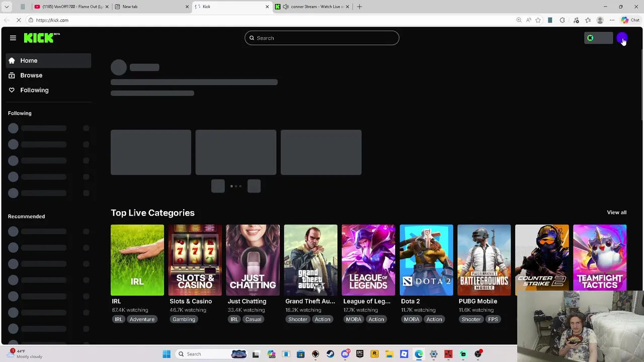Click the Home icon in the sidebar

tap(12, 60)
